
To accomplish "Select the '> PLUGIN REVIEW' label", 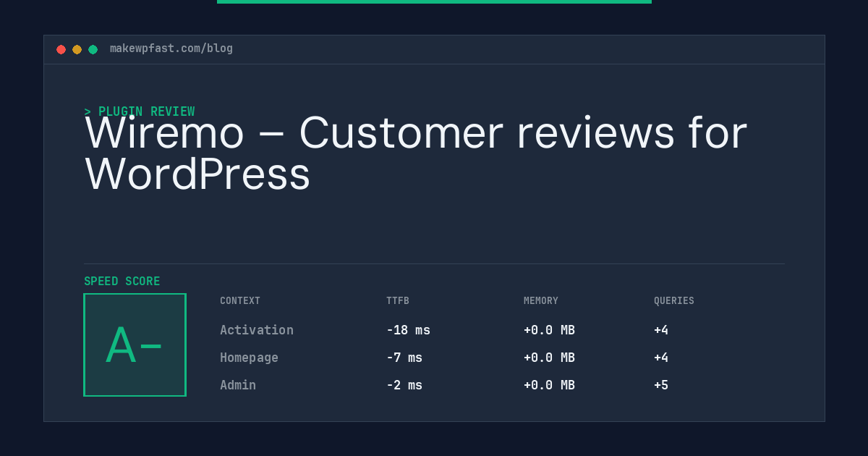I will click(140, 111).
